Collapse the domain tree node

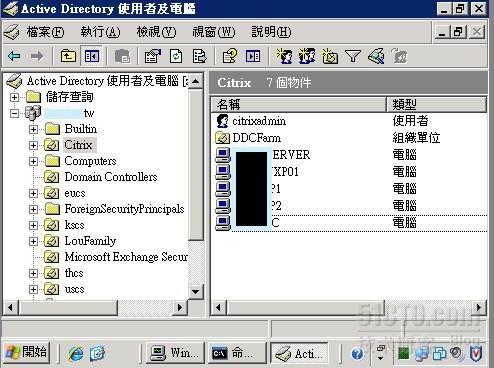point(14,113)
